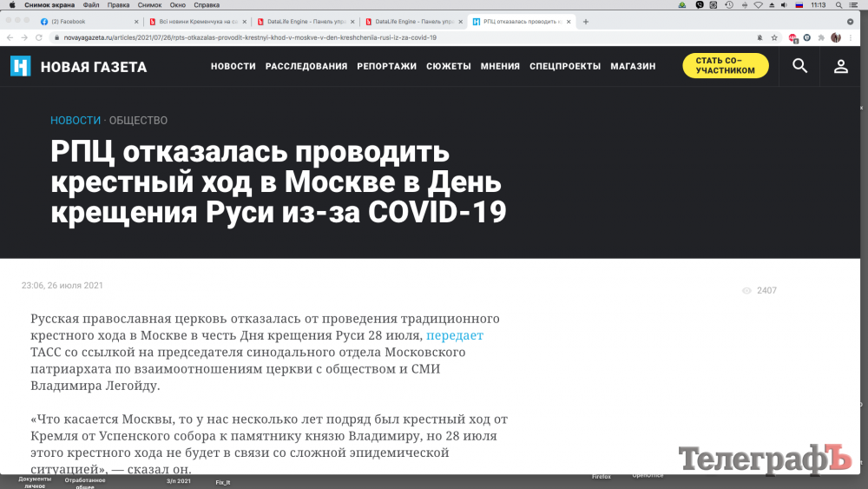The height and width of the screenshot is (489, 868).
Task: Reload the page using the refresh icon
Action: point(39,37)
